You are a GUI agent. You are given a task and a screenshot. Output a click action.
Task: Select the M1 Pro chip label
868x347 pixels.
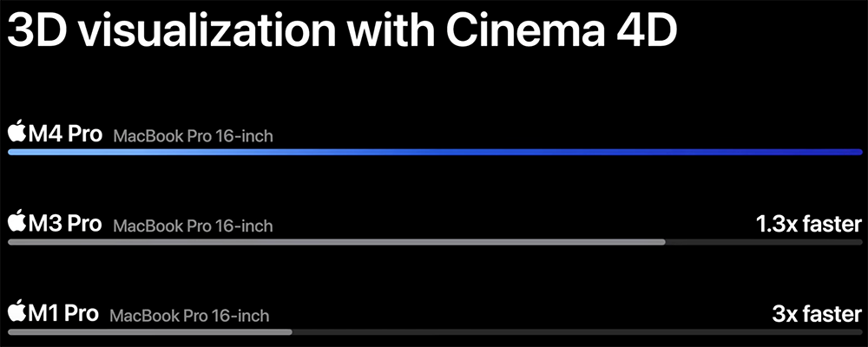[x=63, y=313]
